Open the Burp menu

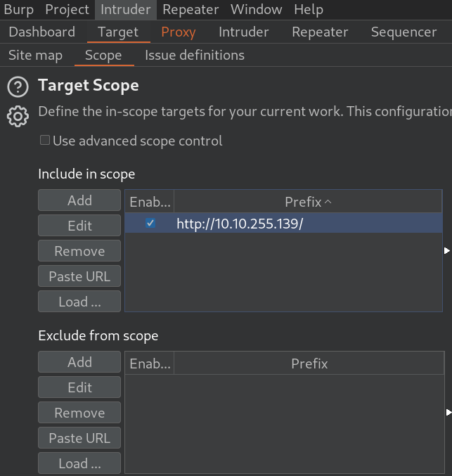(19, 10)
